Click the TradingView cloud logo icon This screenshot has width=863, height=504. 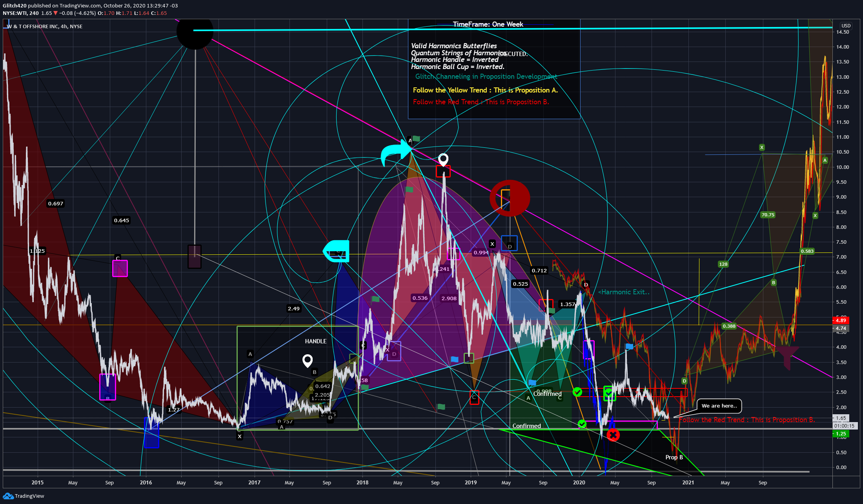click(x=8, y=496)
